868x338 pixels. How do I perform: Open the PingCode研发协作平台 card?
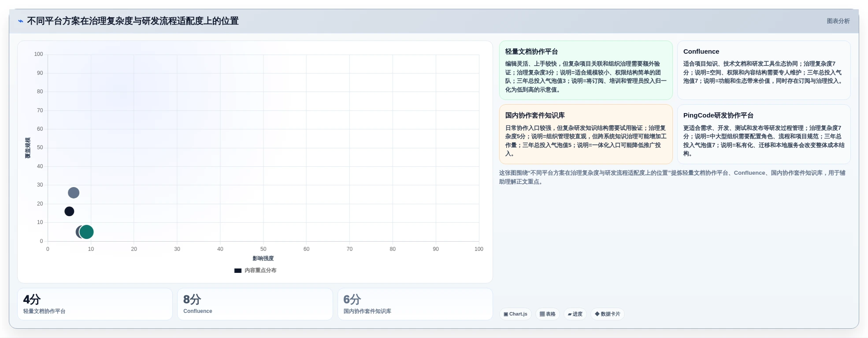click(x=764, y=134)
